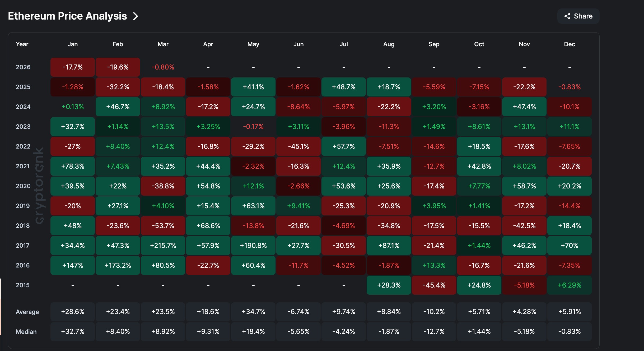Select the -45.4% September 2015 cell

(434, 285)
